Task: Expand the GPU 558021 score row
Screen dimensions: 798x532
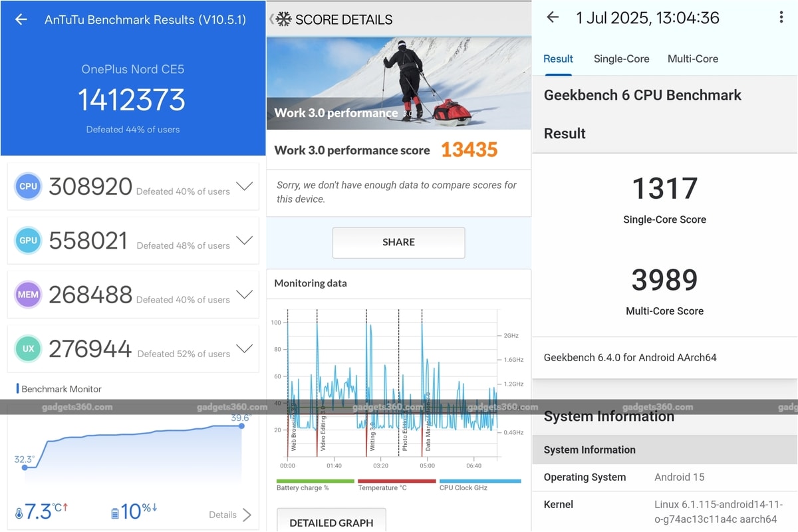Action: pos(245,240)
